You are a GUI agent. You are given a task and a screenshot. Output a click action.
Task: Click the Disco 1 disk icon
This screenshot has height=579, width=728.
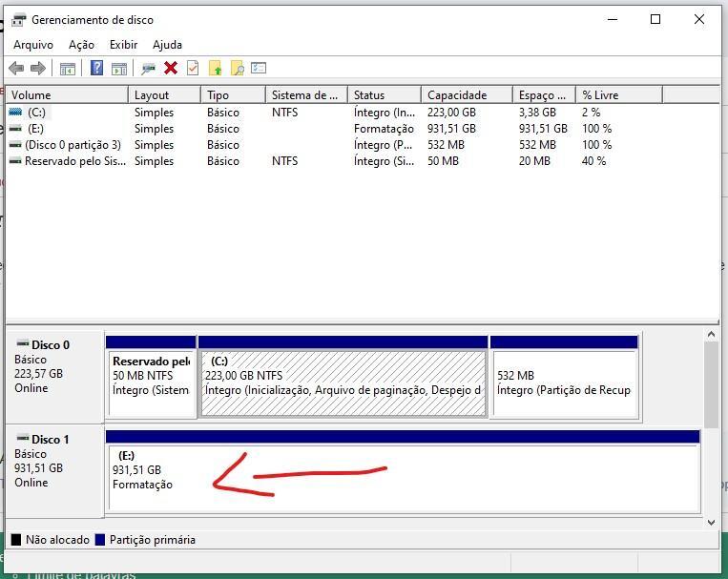(x=22, y=438)
